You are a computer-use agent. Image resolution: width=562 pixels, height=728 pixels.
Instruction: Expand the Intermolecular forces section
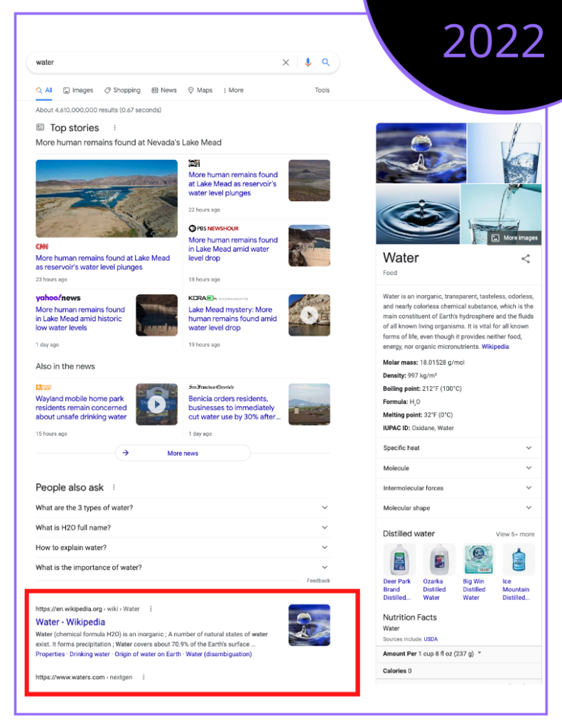point(458,488)
